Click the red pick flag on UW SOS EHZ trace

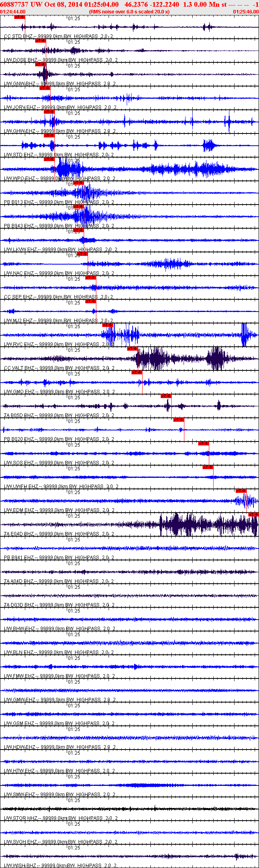204,443
